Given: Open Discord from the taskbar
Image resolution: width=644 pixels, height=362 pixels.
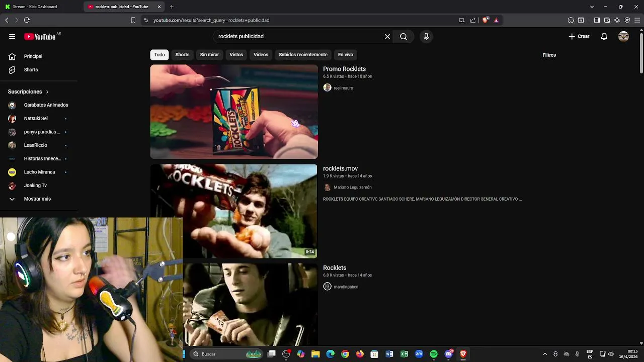Looking at the screenshot, I should (x=449, y=354).
